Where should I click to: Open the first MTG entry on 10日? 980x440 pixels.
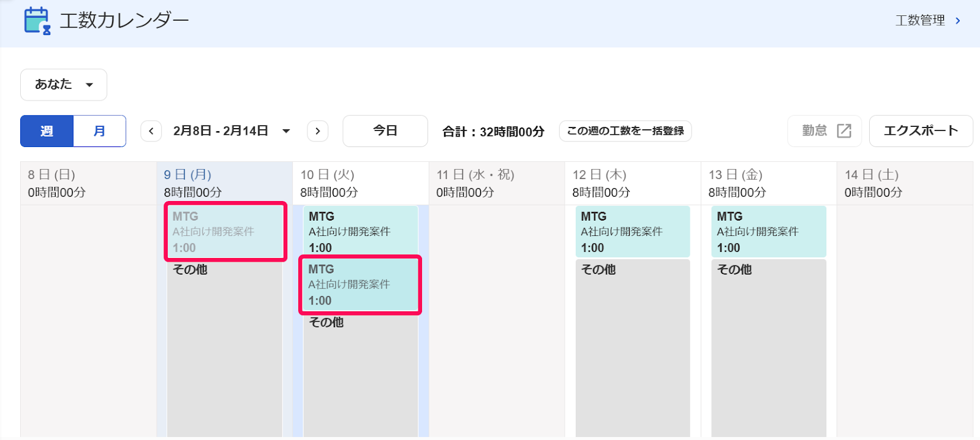pyautogui.click(x=360, y=232)
